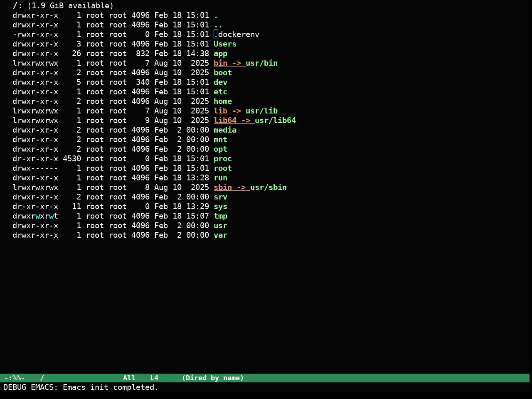
Task: Open the dev directory entry
Action: coord(220,82)
